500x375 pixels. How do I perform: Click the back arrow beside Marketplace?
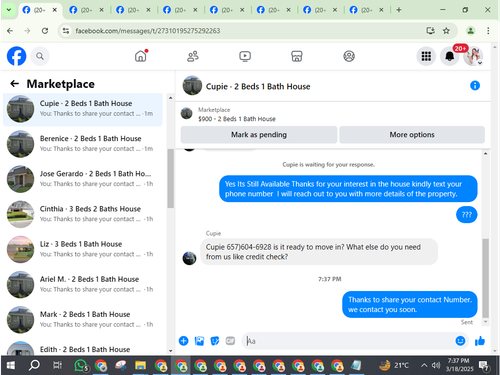click(x=14, y=83)
